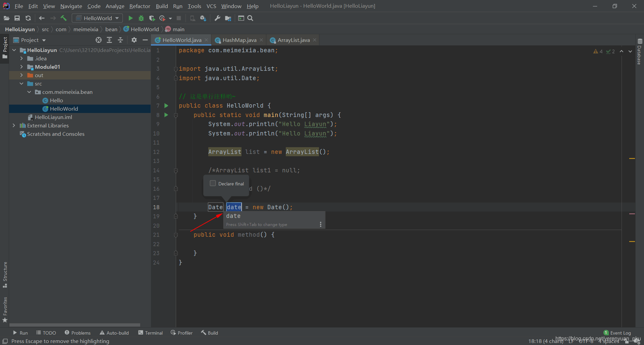
Task: Click the Open folder toolbar icon
Action: click(6, 18)
